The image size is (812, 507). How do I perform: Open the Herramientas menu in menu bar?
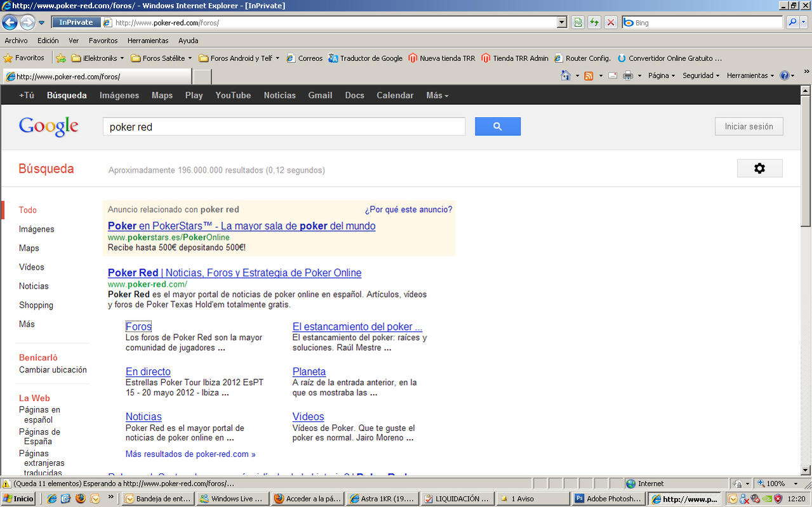[148, 41]
